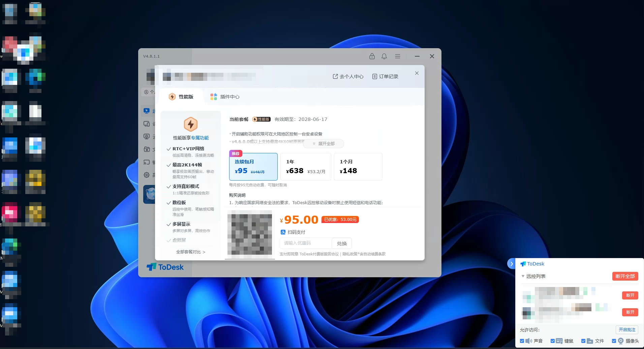644x349 pixels.
Task: Open the screen cast sidebar icon
Action: (x=147, y=162)
